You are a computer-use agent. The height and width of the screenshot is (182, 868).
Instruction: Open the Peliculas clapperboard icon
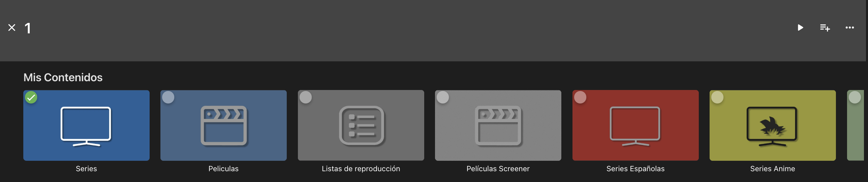point(224,125)
